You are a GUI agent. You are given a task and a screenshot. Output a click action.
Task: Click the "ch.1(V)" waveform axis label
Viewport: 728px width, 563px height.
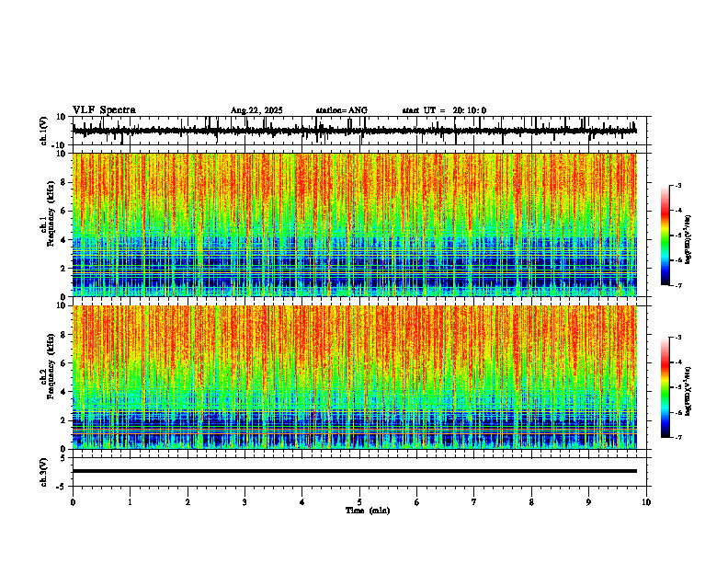point(44,131)
